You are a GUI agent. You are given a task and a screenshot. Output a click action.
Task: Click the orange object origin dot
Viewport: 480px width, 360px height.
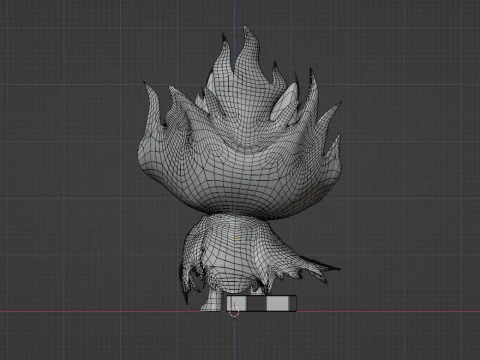coord(236,238)
